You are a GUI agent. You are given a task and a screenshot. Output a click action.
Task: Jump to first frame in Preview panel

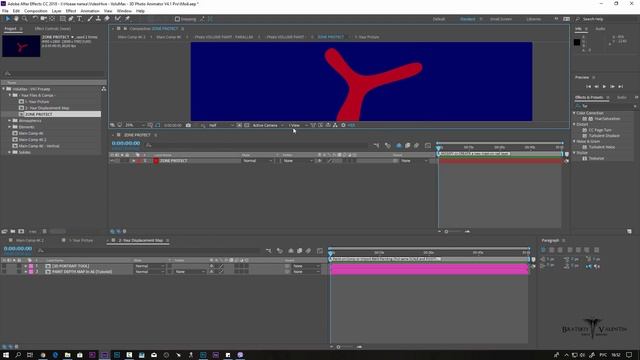(x=588, y=87)
